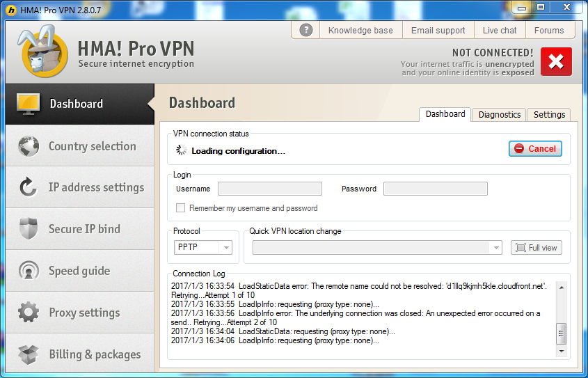
Task: Click the HMA donkey logo
Action: click(44, 52)
